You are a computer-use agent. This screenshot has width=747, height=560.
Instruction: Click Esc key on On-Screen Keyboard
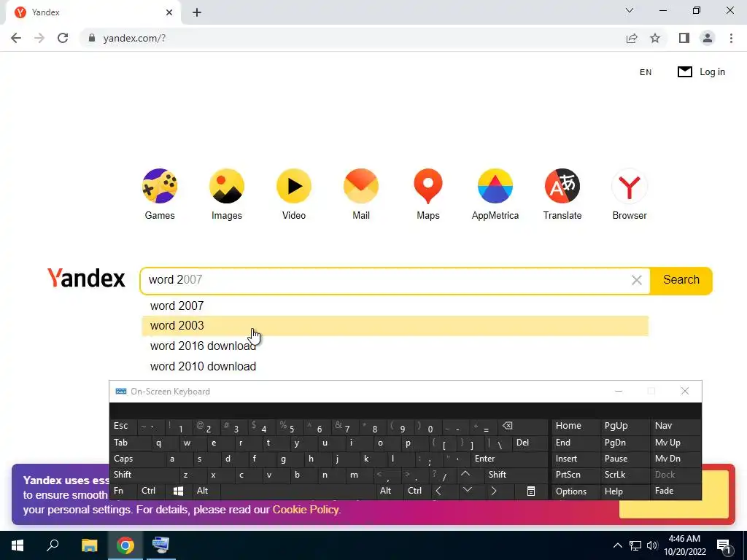coord(124,426)
